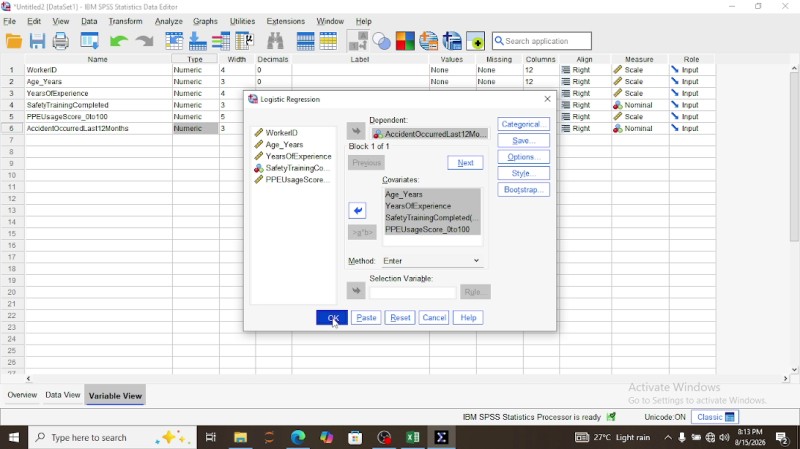Use Variable Sets toolbar icon
This screenshot has width=800, height=449.
[452, 41]
